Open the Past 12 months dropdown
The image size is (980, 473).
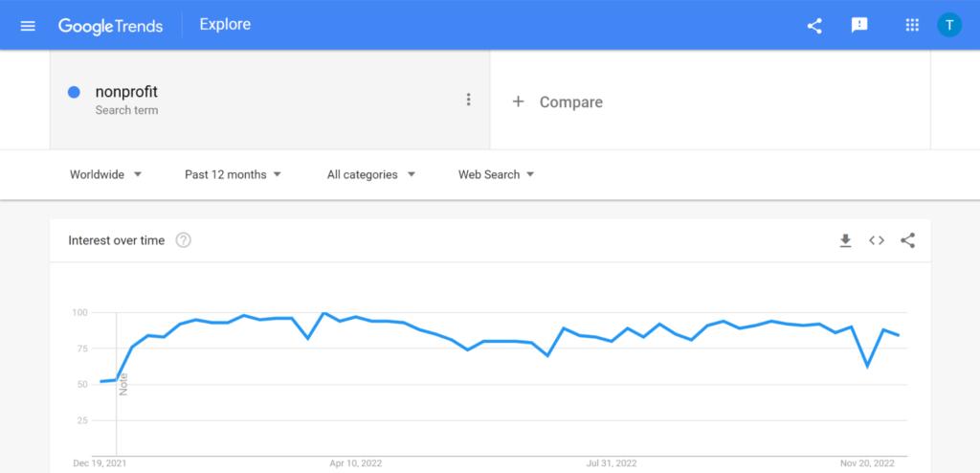(233, 174)
